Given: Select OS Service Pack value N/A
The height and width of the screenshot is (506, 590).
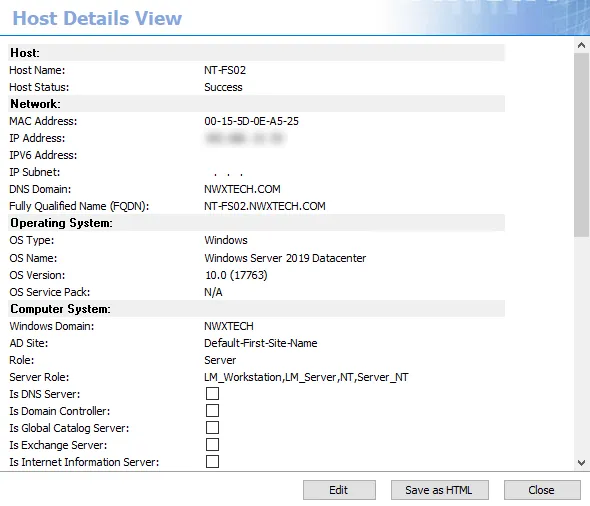Looking at the screenshot, I should (x=213, y=292).
